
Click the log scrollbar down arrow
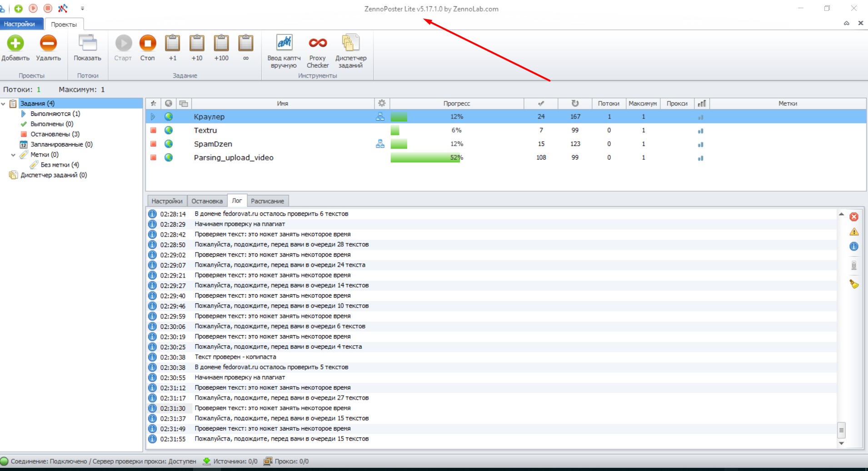841,443
